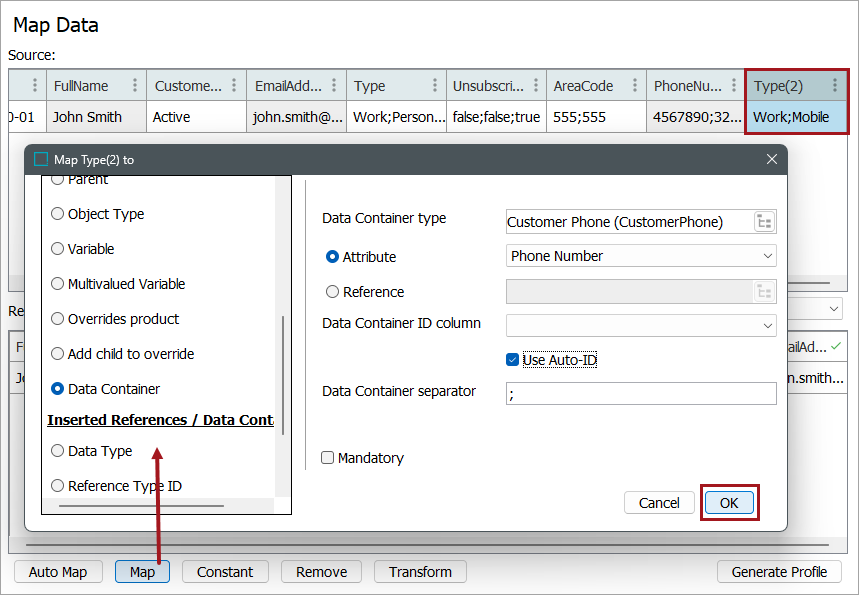This screenshot has height=595, width=859.
Task: Enable the Mandatory checkbox
Action: coord(327,458)
